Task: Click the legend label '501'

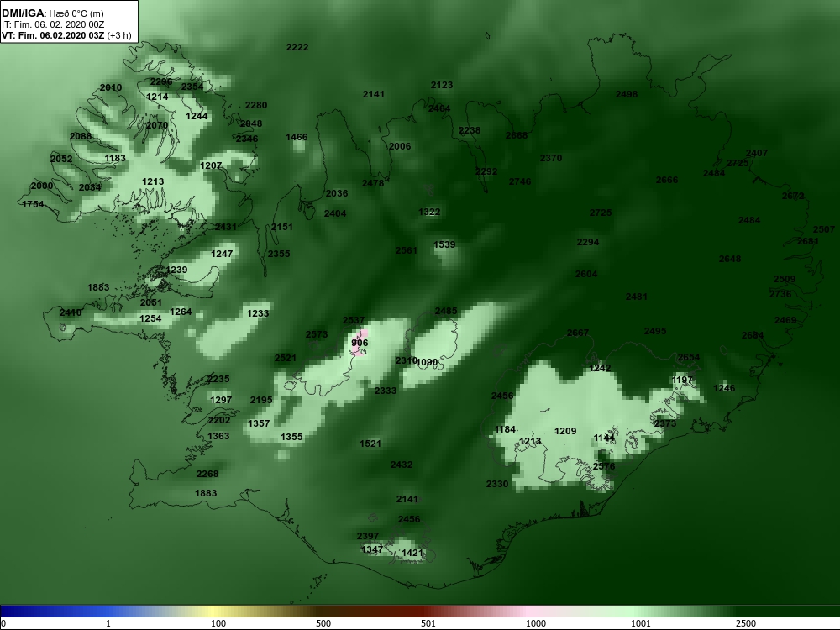Action: point(428,623)
